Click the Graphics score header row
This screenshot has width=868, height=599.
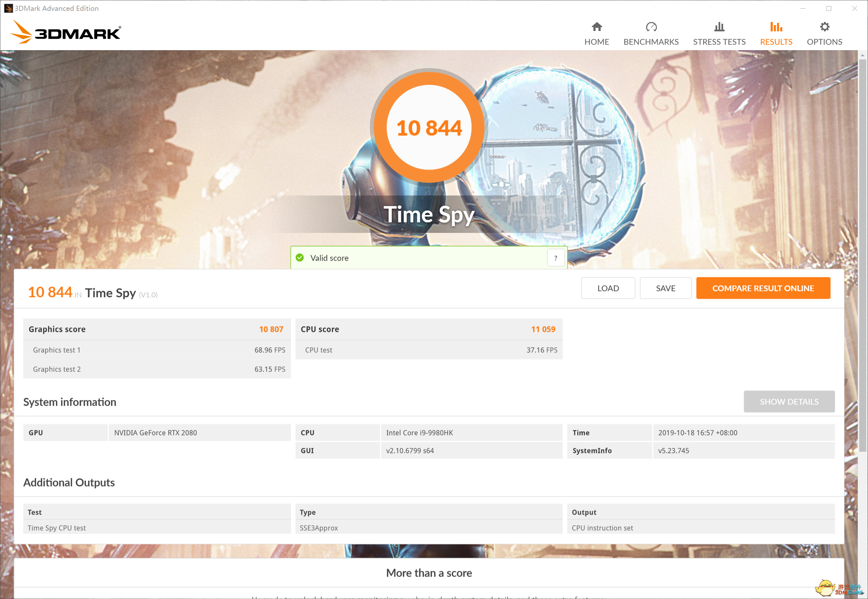pyautogui.click(x=157, y=329)
